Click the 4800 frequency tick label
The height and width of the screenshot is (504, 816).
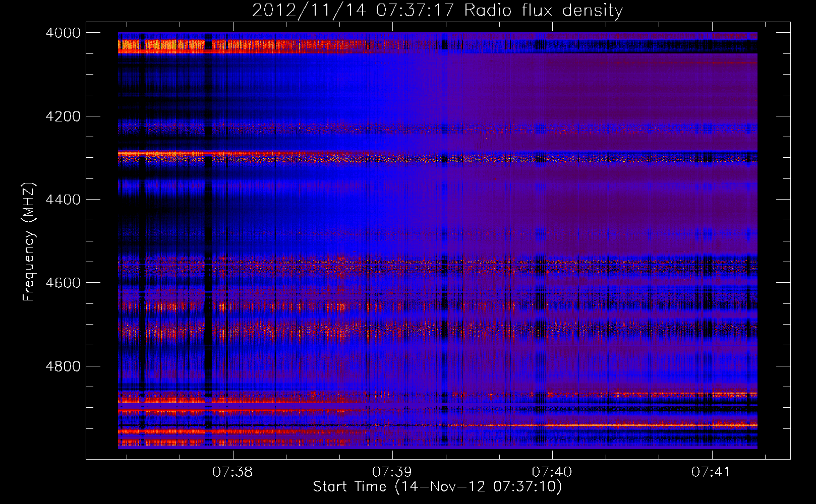[63, 366]
